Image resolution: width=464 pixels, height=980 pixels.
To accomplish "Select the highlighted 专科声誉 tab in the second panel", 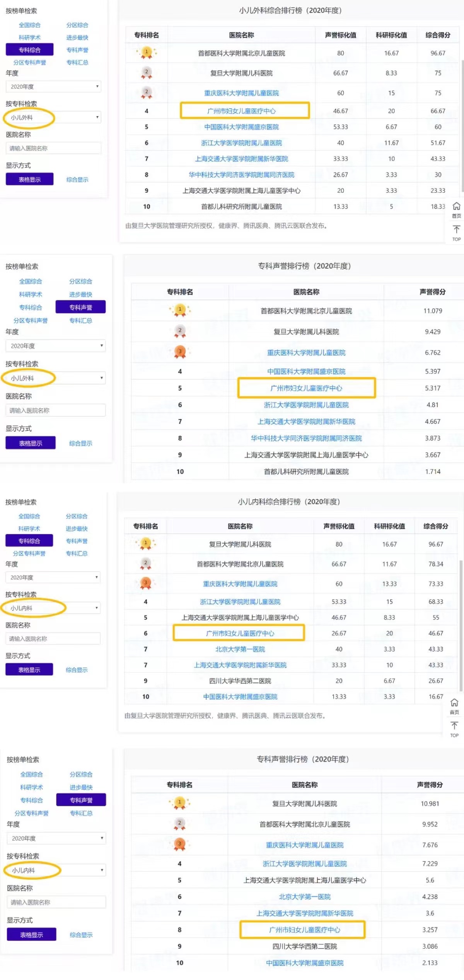I will coord(80,307).
